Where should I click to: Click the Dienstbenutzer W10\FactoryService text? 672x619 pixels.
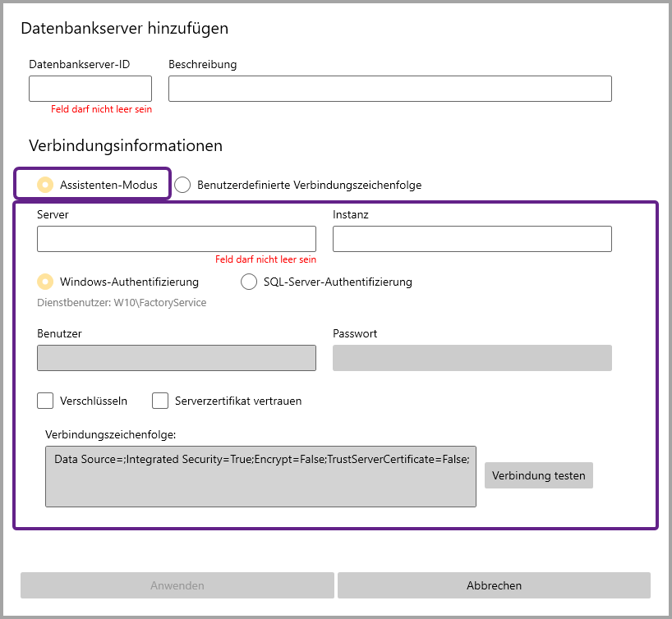(x=122, y=303)
